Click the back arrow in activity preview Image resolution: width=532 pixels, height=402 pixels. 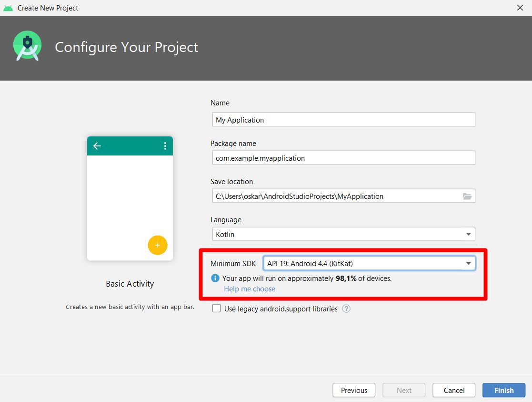coord(97,146)
